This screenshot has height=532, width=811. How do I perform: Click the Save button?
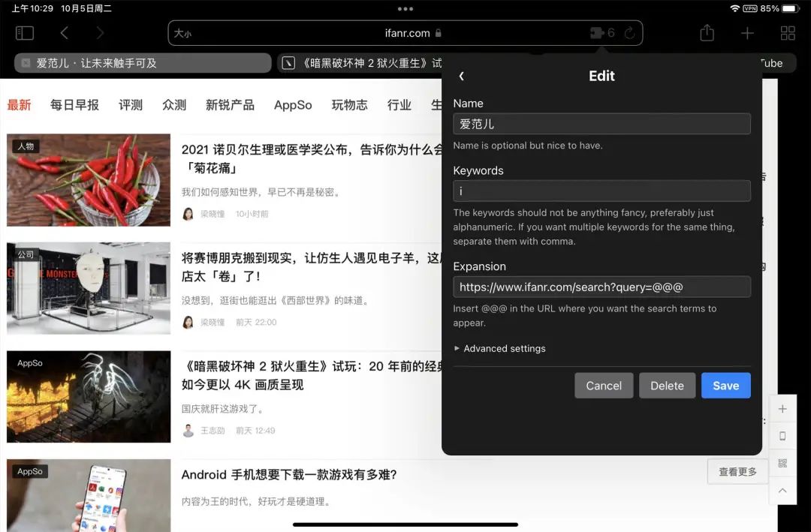[725, 386]
